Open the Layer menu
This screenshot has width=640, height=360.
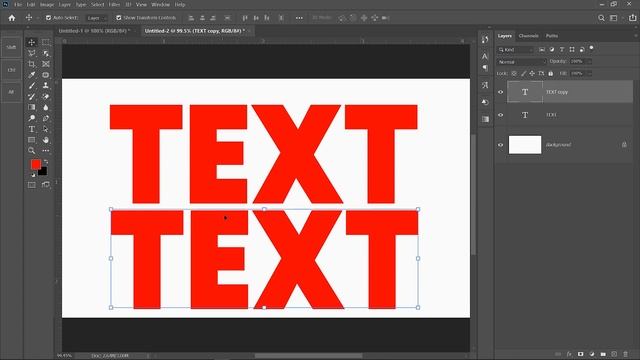(x=64, y=4)
